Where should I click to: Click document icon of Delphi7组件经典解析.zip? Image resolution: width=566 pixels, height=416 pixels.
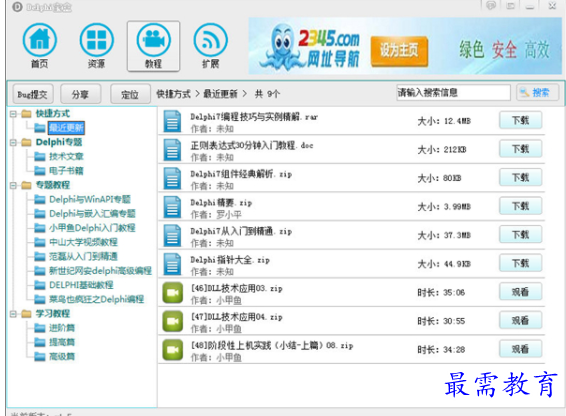click(172, 178)
